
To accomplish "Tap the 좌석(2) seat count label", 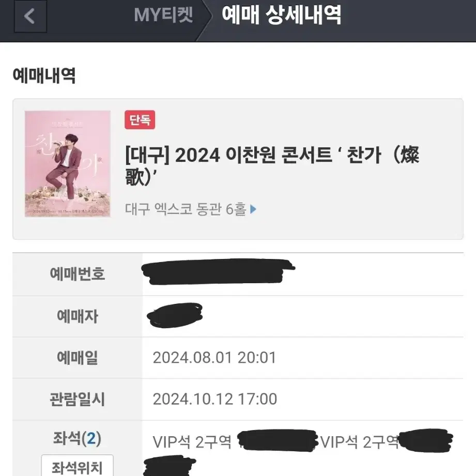I will tap(77, 438).
